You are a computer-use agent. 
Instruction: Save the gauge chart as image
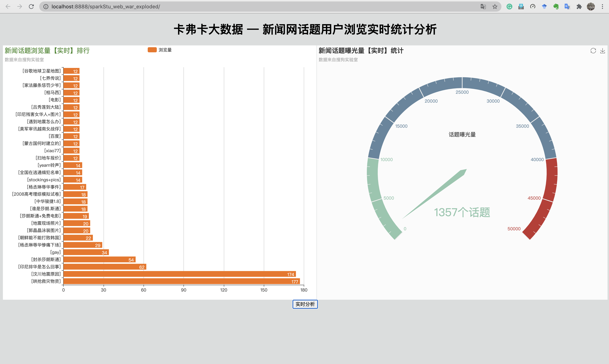(603, 51)
